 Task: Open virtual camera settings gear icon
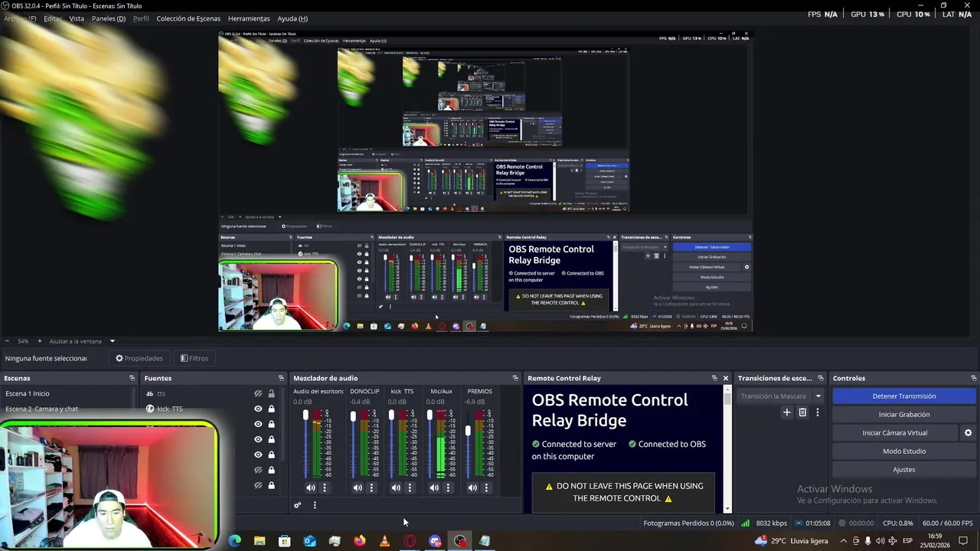point(968,433)
